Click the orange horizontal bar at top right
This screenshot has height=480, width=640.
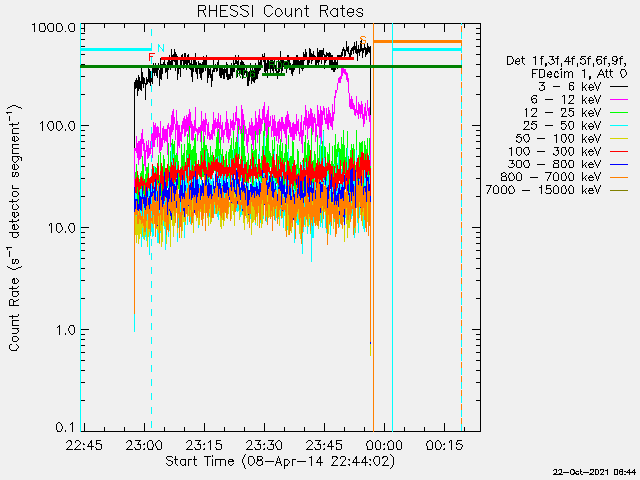(x=417, y=42)
